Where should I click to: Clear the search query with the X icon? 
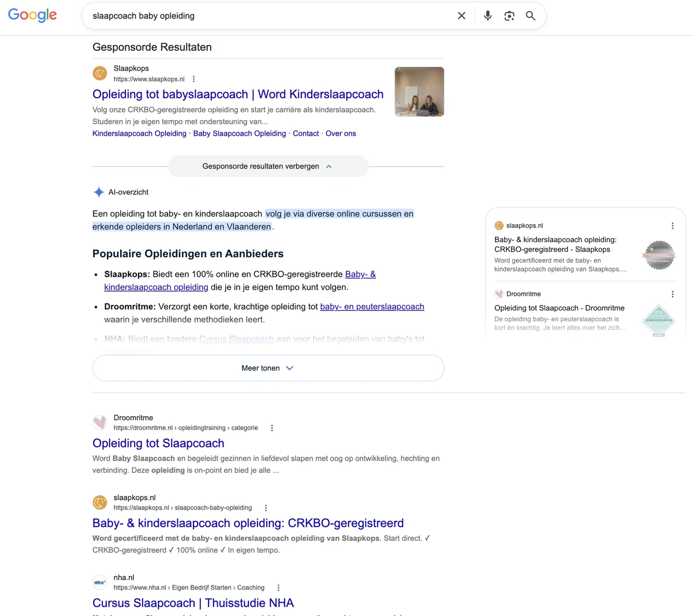tap(461, 16)
